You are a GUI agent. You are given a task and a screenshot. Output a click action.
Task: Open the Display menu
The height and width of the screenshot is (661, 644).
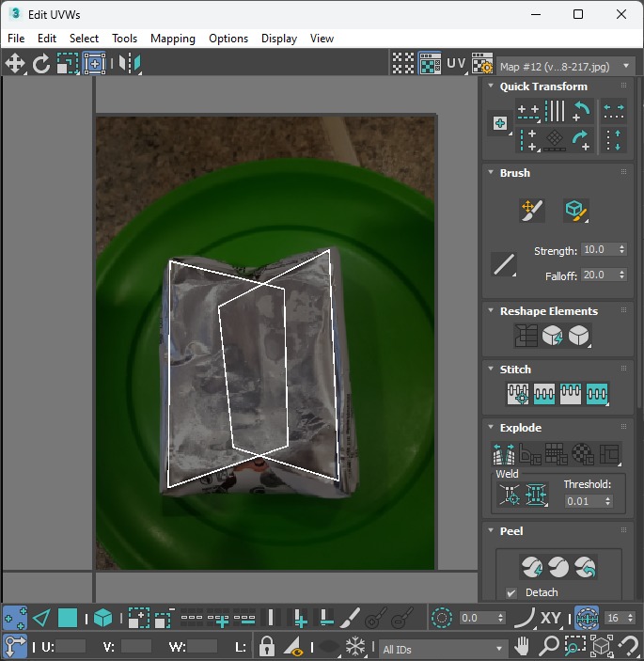click(x=279, y=39)
